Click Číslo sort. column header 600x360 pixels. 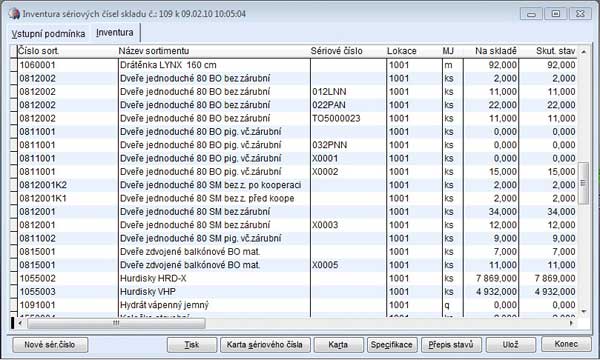click(x=67, y=51)
